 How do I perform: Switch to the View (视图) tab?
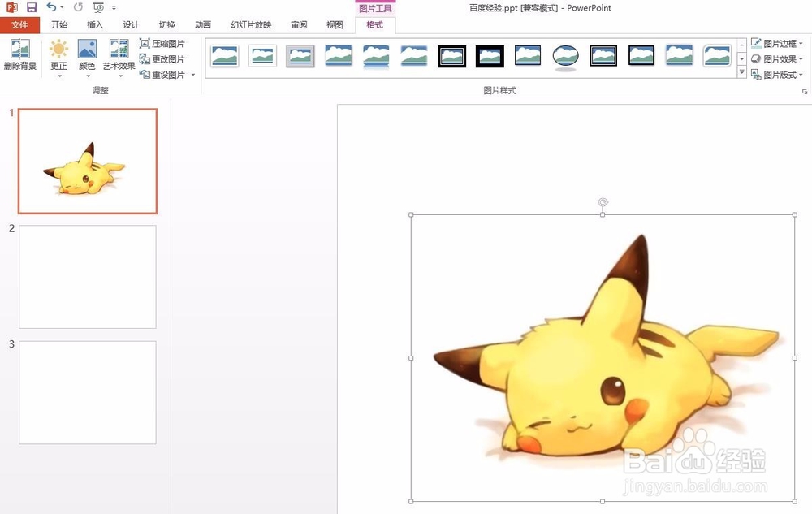pos(335,25)
